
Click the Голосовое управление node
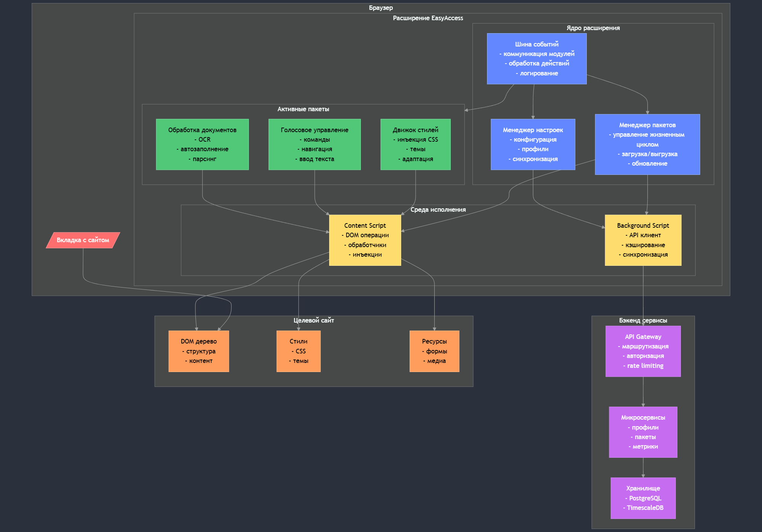click(314, 144)
